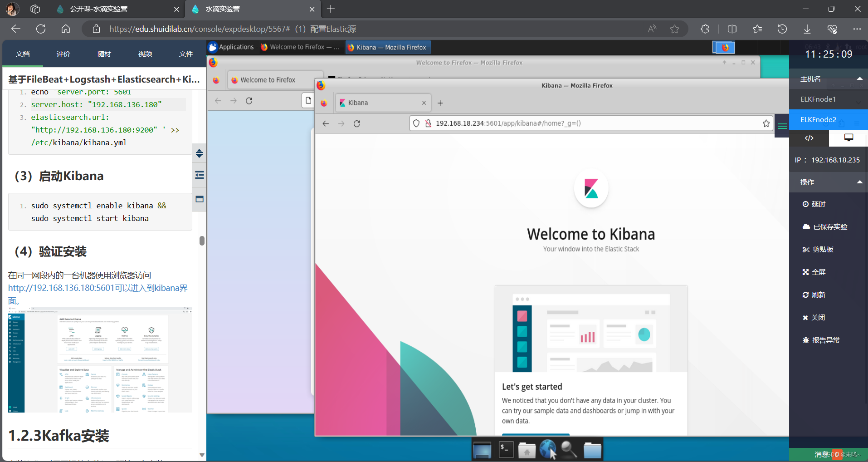The width and height of the screenshot is (868, 462).
Task: Open new tab in Kibana Firefox window
Action: pos(440,103)
